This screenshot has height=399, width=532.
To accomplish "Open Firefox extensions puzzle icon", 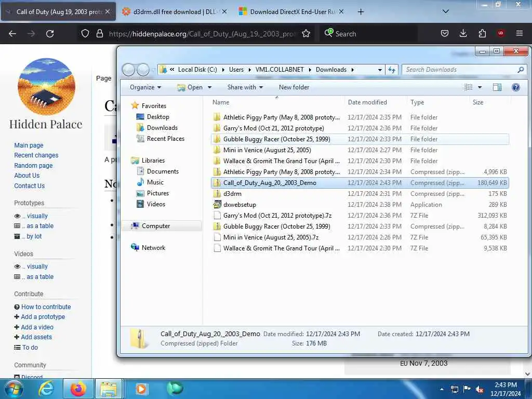I will click(x=482, y=33).
